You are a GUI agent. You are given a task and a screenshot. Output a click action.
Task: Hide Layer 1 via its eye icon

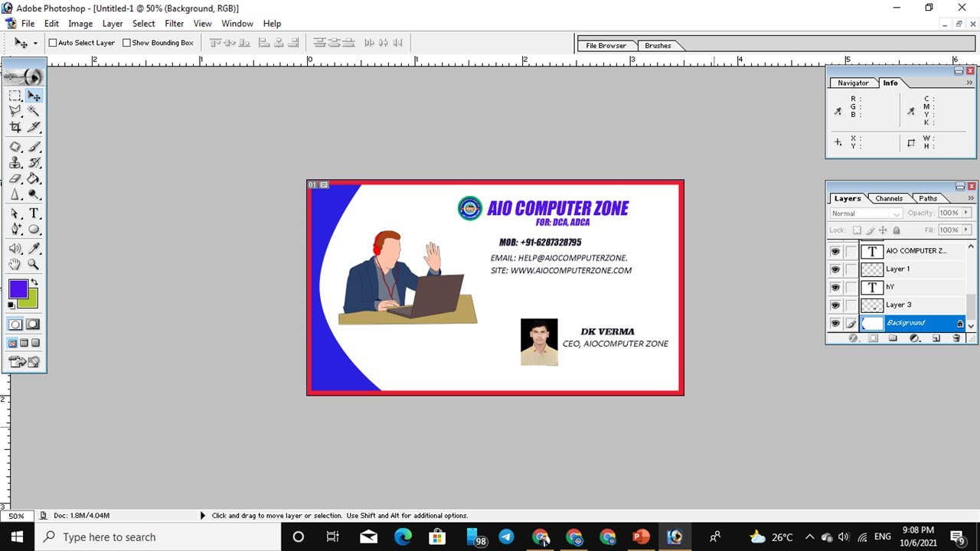coord(835,269)
